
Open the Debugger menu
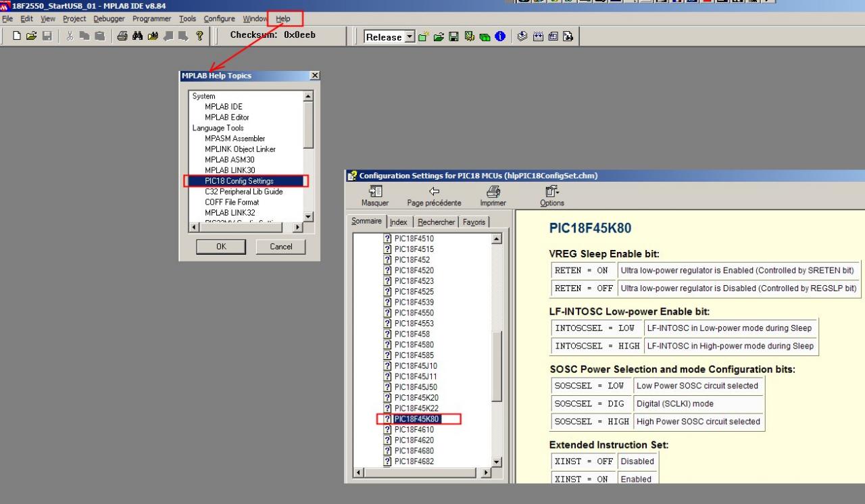[109, 19]
